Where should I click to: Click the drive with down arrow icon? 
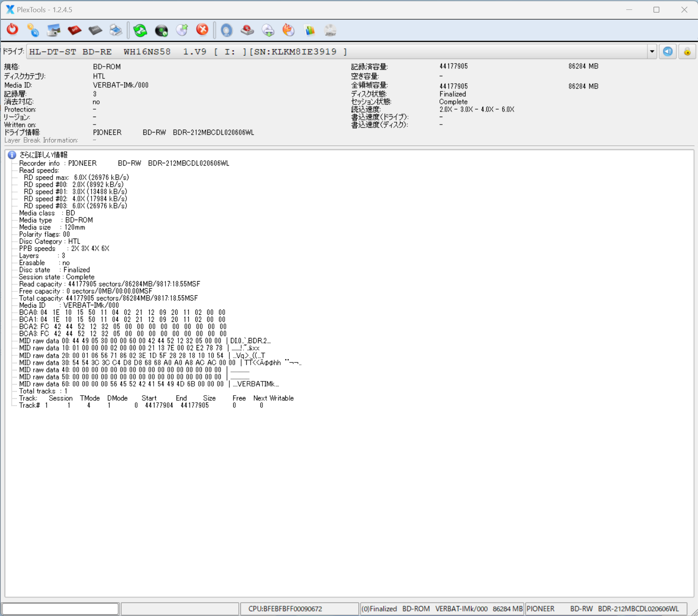(x=268, y=30)
